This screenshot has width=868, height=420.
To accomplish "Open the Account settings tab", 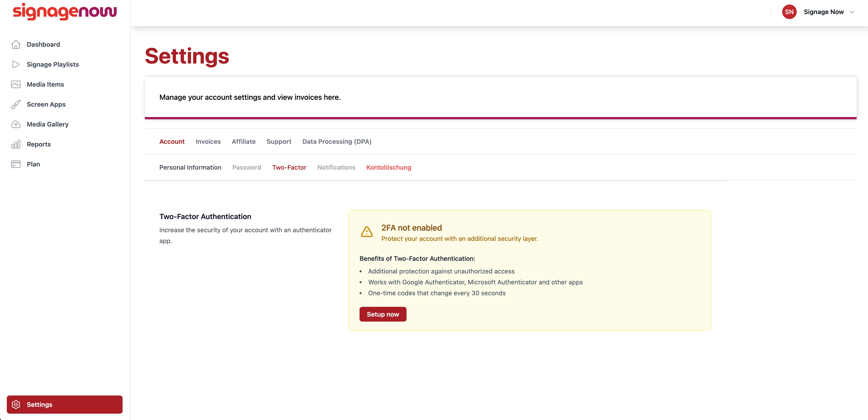I will click(x=172, y=142).
